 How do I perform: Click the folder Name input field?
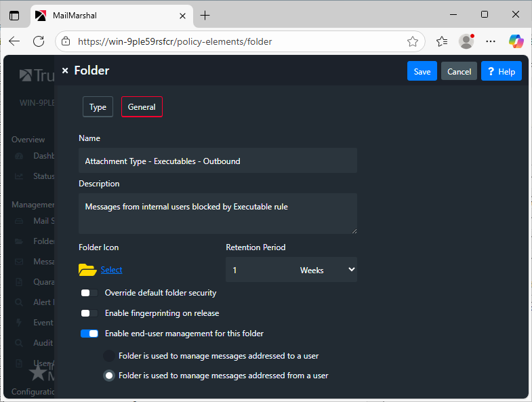point(218,161)
